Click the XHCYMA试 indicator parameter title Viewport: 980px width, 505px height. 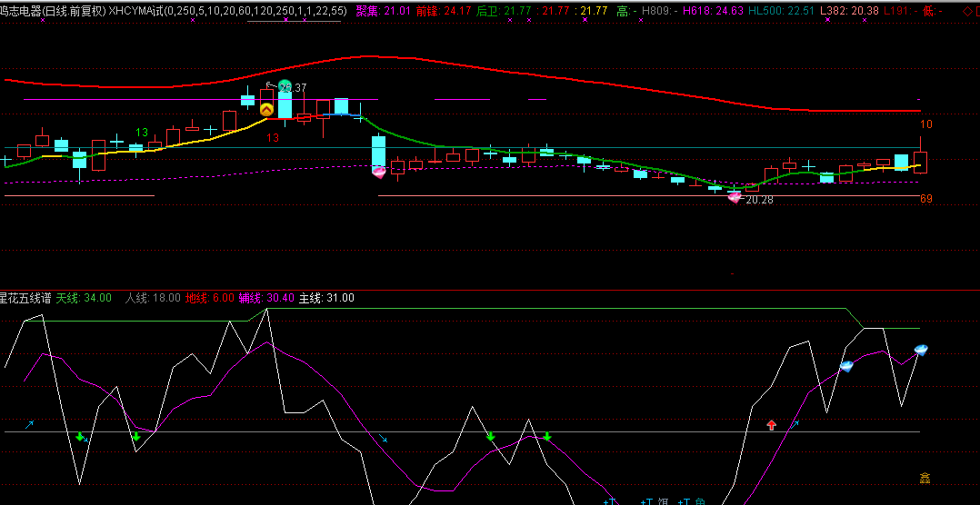pos(228,11)
